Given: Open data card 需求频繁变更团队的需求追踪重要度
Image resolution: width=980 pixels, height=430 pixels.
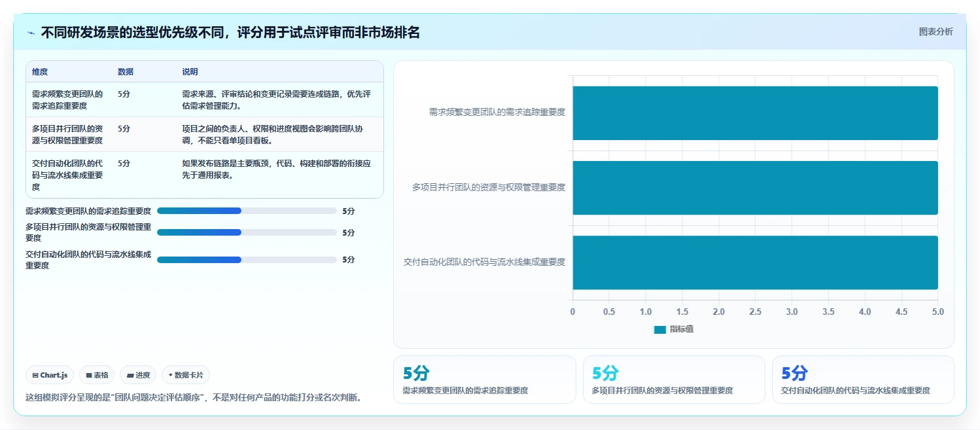Looking at the screenshot, I should pos(485,380).
